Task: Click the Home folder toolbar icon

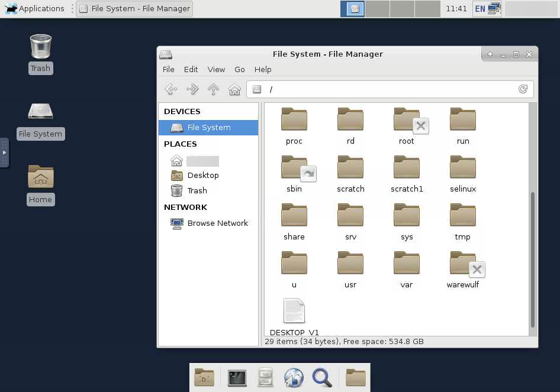Action: click(x=234, y=89)
